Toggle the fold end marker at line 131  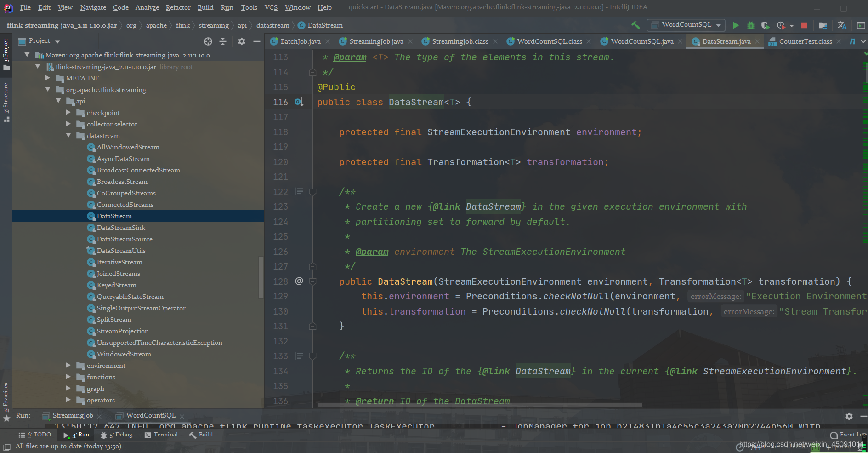(x=312, y=326)
